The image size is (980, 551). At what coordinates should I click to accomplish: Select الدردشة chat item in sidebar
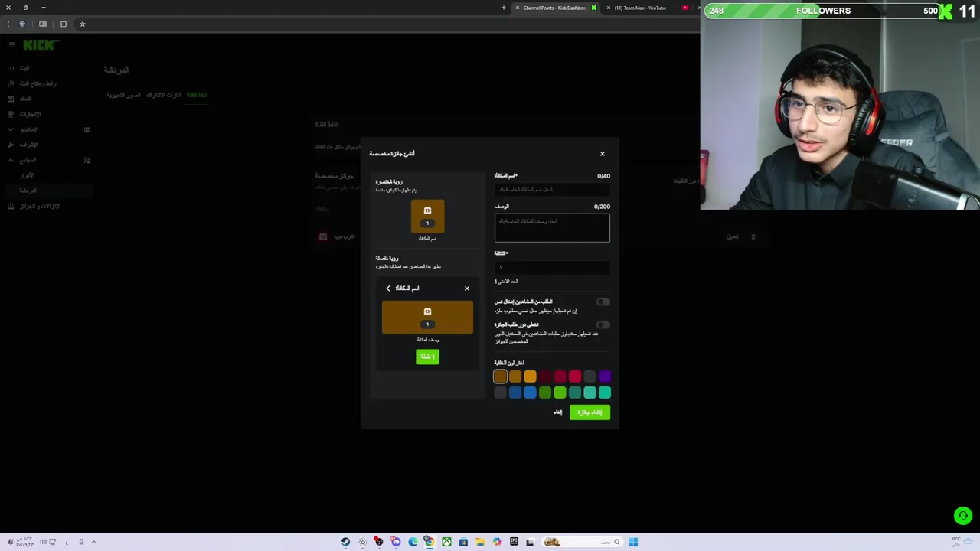[x=28, y=191]
